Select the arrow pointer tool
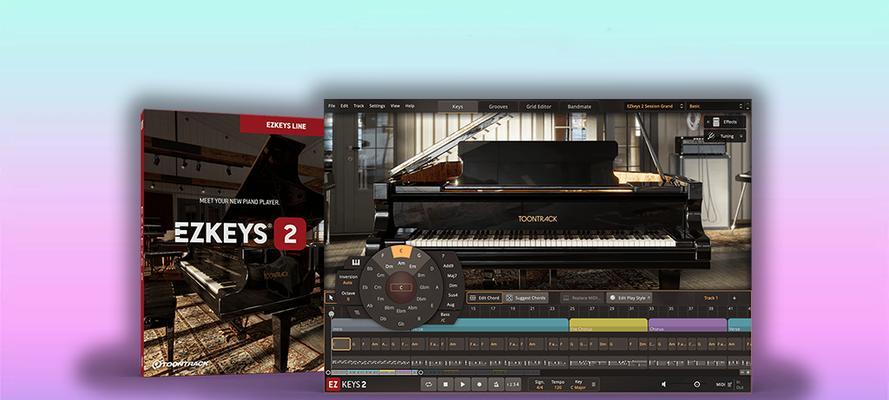This screenshot has width=889, height=400. [331, 297]
